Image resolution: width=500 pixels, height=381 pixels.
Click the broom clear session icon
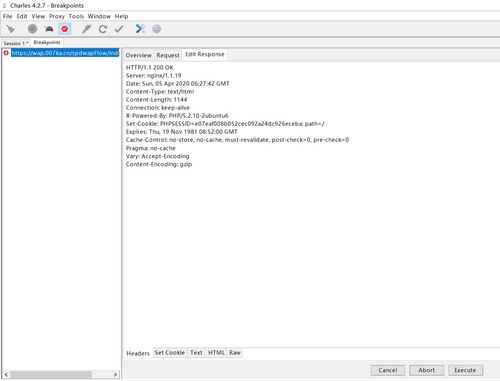(10, 29)
